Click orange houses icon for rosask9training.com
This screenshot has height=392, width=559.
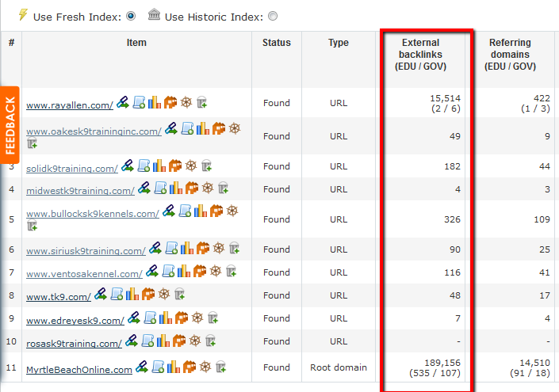tap(179, 341)
